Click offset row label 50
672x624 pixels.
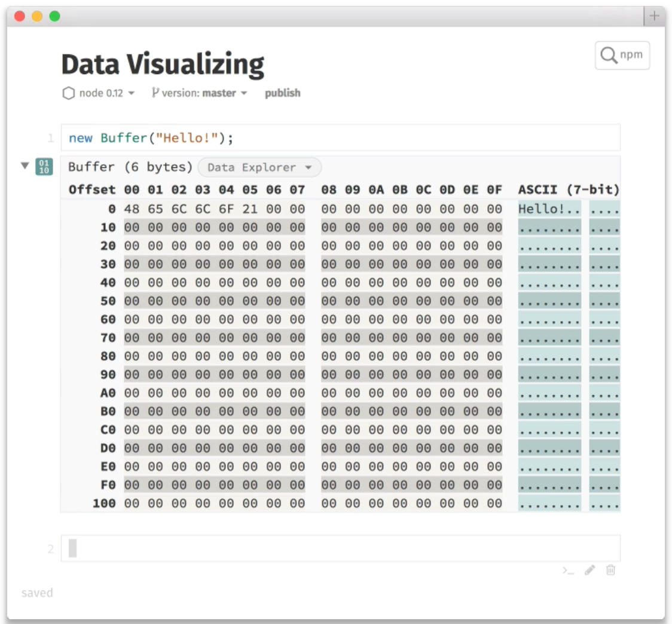click(x=108, y=301)
